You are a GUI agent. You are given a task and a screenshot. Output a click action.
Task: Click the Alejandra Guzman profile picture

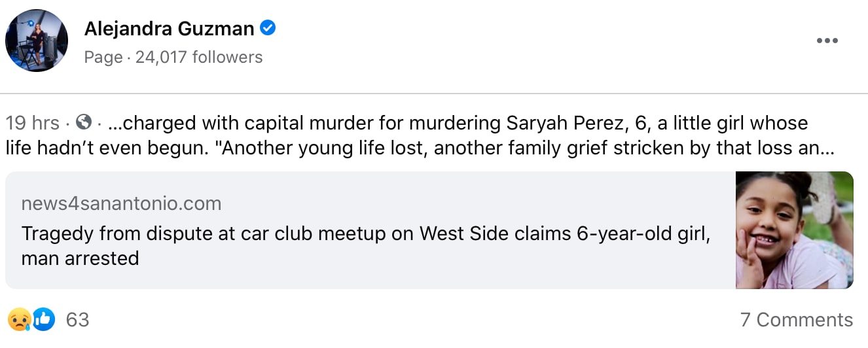(37, 41)
